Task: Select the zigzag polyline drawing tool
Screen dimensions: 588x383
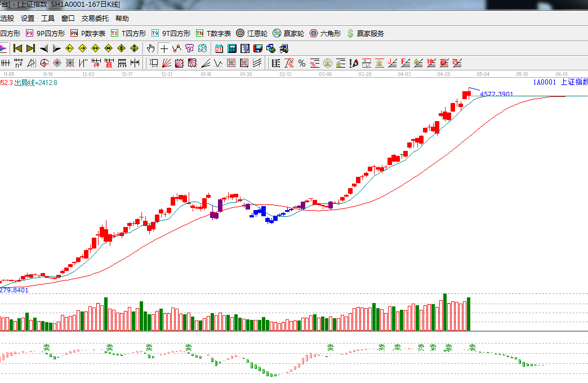Action: [x=176, y=48]
